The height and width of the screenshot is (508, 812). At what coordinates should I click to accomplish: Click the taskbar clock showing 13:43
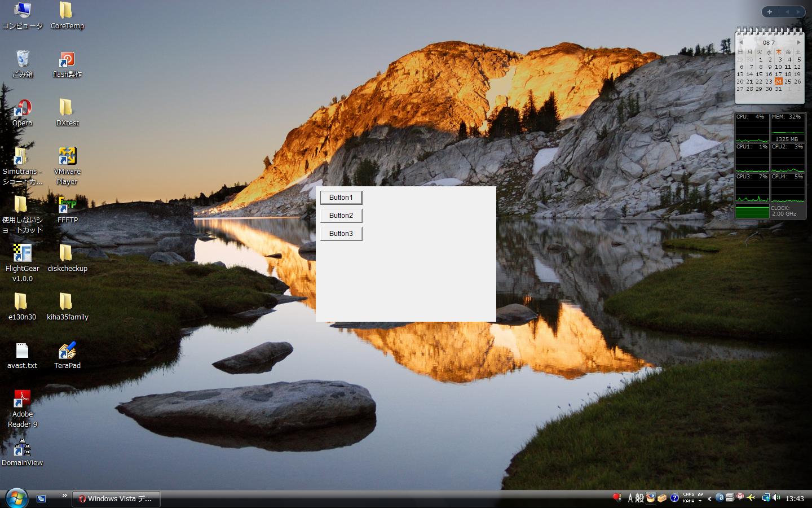point(795,499)
